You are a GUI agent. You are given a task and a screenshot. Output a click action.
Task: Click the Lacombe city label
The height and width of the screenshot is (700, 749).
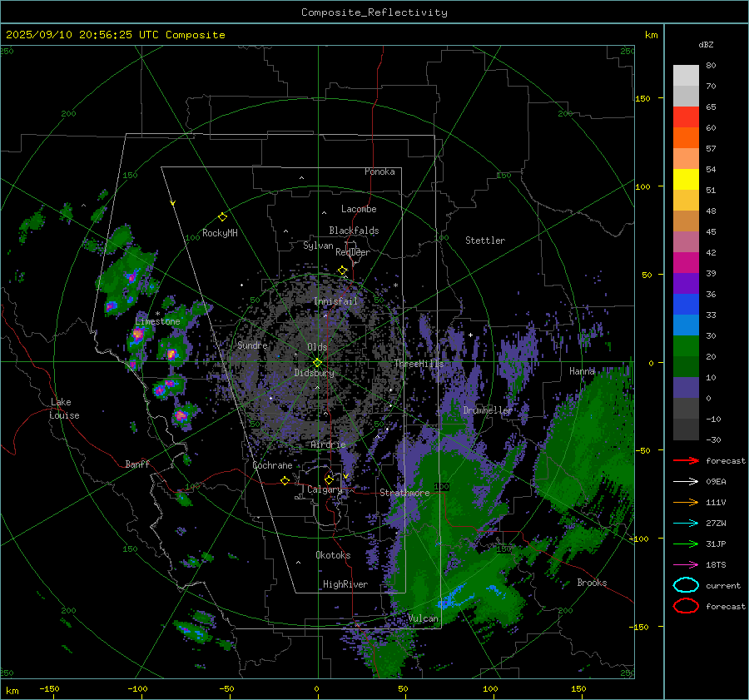tap(359, 209)
